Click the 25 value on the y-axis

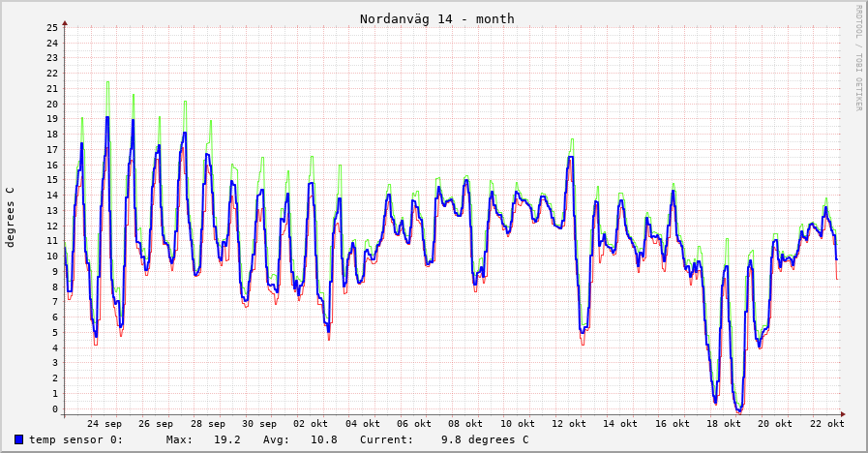[52, 27]
